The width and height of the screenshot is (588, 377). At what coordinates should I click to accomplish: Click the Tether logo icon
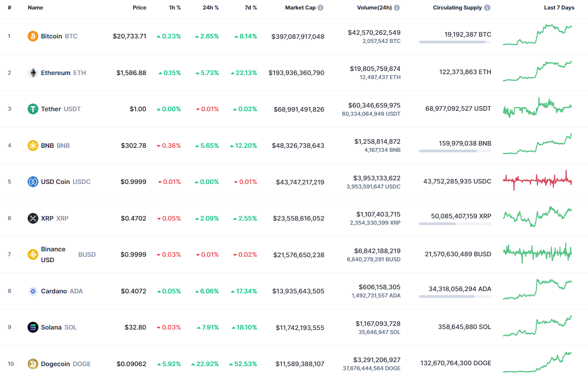tap(33, 109)
